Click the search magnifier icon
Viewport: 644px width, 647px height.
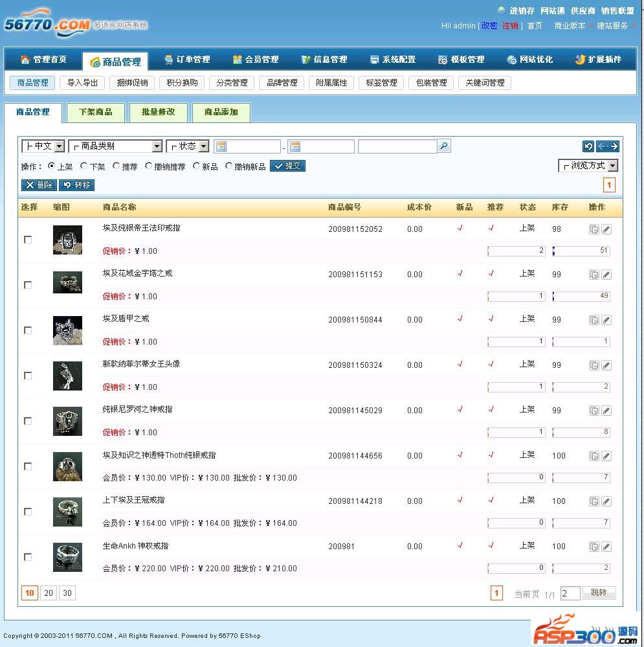click(443, 146)
